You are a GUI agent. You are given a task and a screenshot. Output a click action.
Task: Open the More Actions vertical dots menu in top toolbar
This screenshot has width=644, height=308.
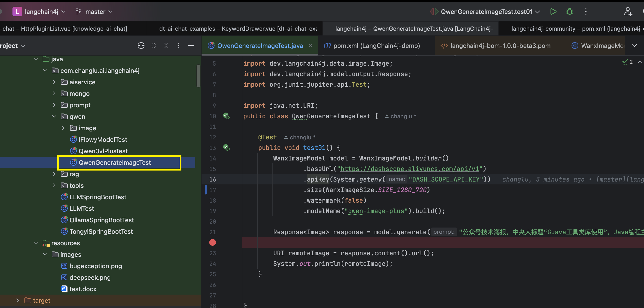point(586,11)
